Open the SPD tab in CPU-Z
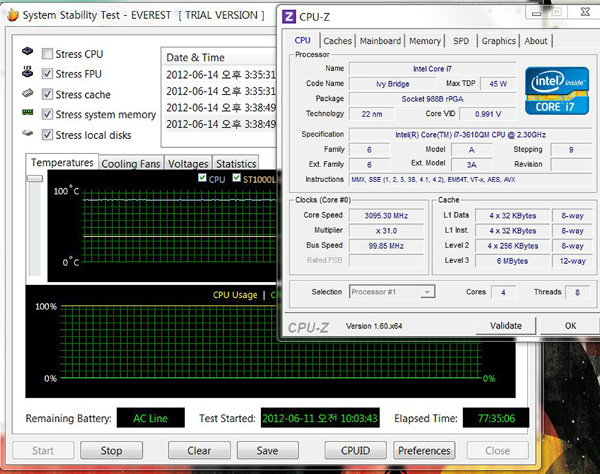 [x=461, y=41]
